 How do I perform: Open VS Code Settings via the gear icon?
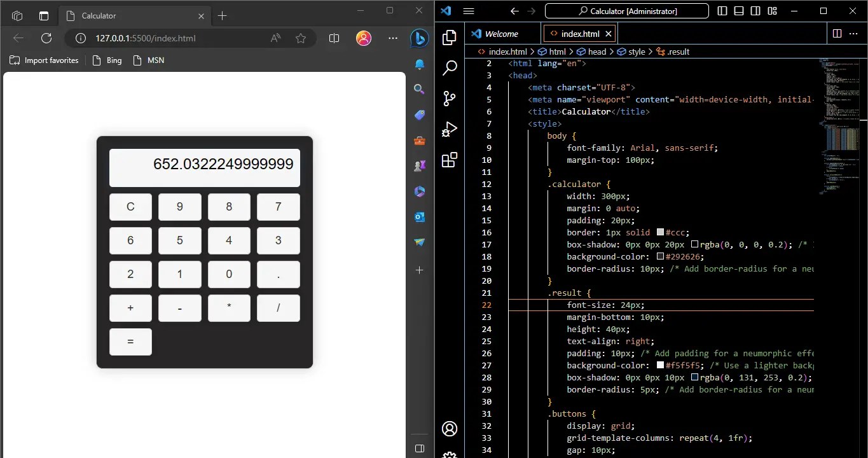coord(450,454)
